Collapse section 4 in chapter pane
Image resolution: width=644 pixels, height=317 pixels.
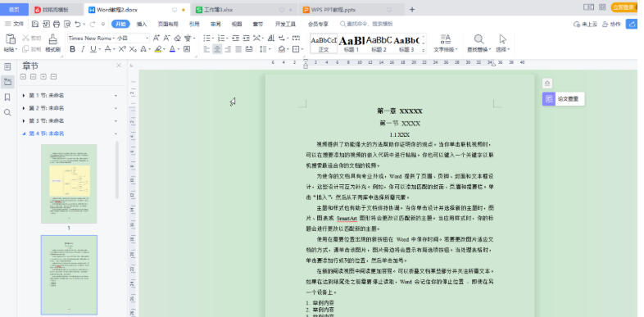24,134
